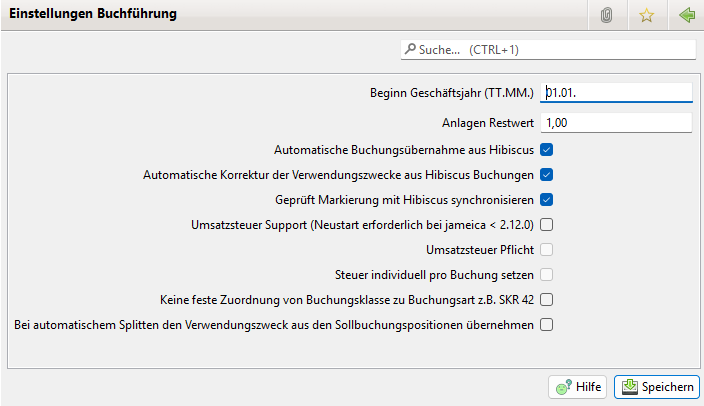Click the Anlagen Restwert label
704x406 pixels.
(488, 123)
